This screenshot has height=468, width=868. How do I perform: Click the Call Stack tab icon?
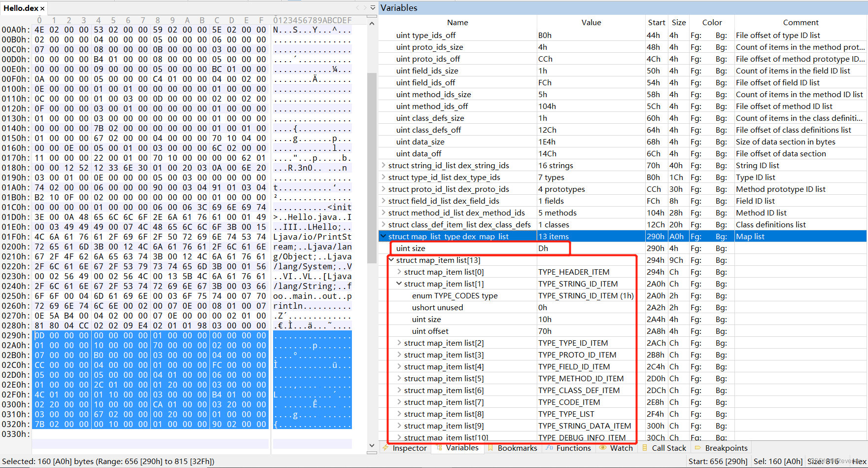coord(645,448)
